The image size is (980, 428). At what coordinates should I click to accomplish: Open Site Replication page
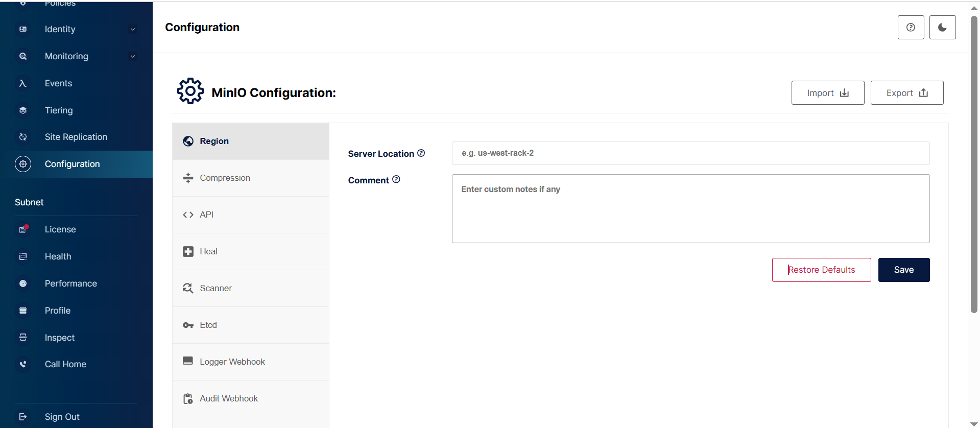(x=76, y=137)
